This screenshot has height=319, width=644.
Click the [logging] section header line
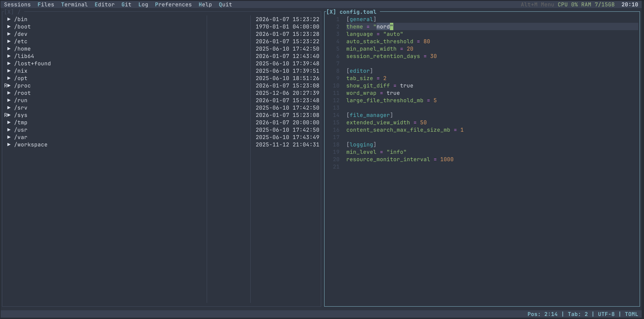click(361, 145)
